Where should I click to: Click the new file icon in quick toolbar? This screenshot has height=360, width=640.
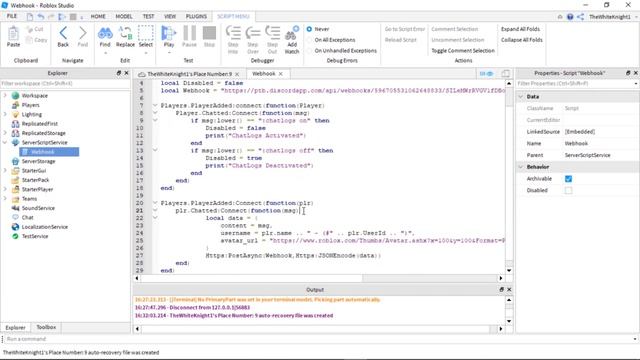30,17
